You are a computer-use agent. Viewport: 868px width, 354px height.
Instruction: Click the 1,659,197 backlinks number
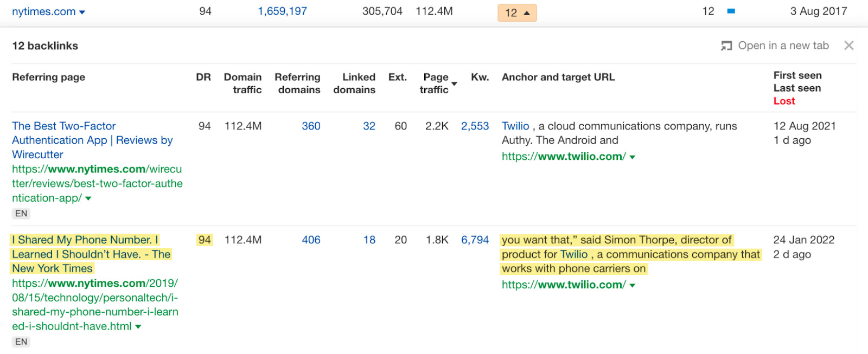(282, 11)
